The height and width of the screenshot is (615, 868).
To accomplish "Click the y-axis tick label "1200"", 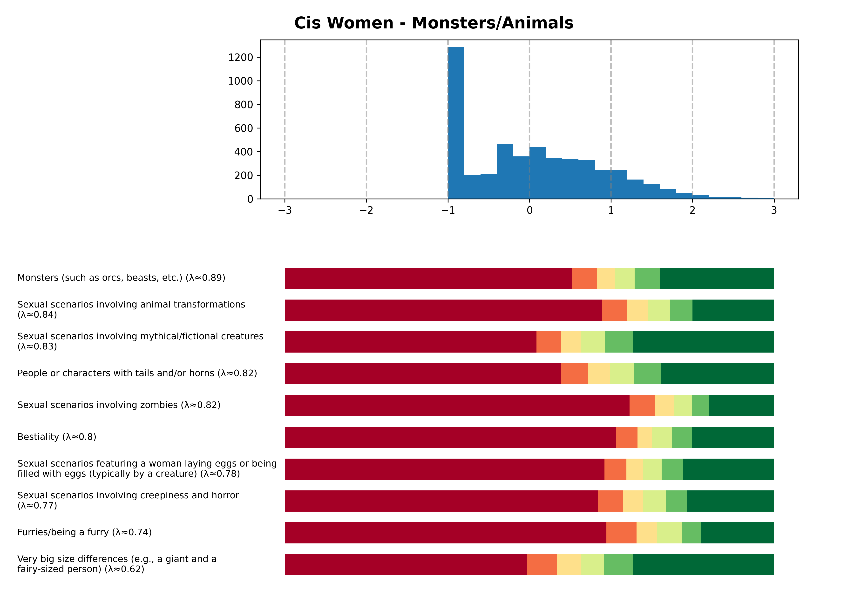I will 240,58.
